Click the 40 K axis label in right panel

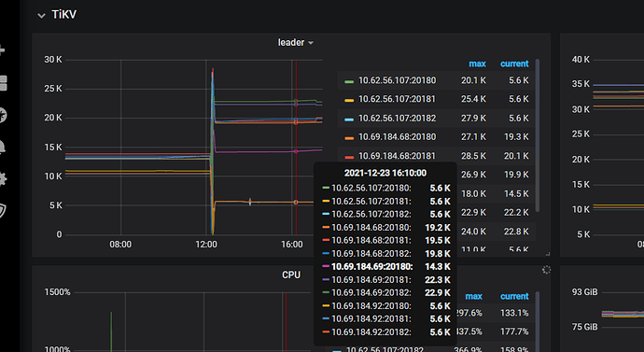click(x=581, y=60)
